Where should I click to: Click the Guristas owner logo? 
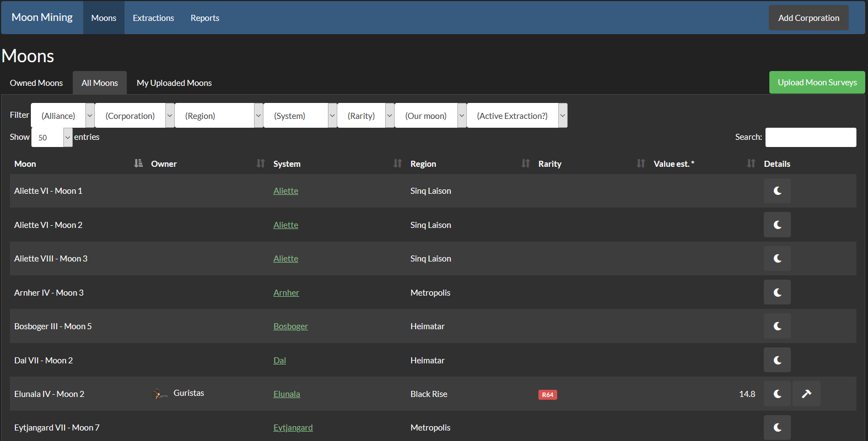[160, 394]
